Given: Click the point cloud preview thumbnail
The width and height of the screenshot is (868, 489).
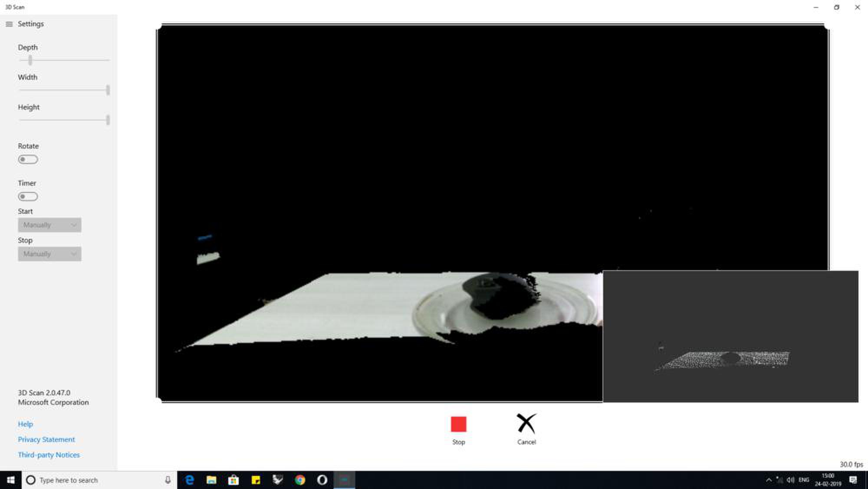Looking at the screenshot, I should 730,337.
